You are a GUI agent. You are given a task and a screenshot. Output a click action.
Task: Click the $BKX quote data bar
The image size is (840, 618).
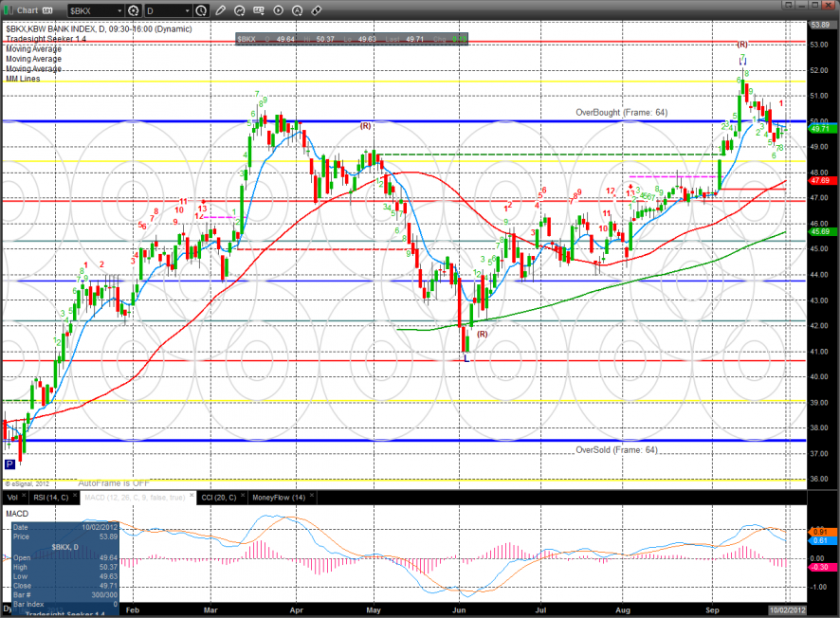pos(352,39)
